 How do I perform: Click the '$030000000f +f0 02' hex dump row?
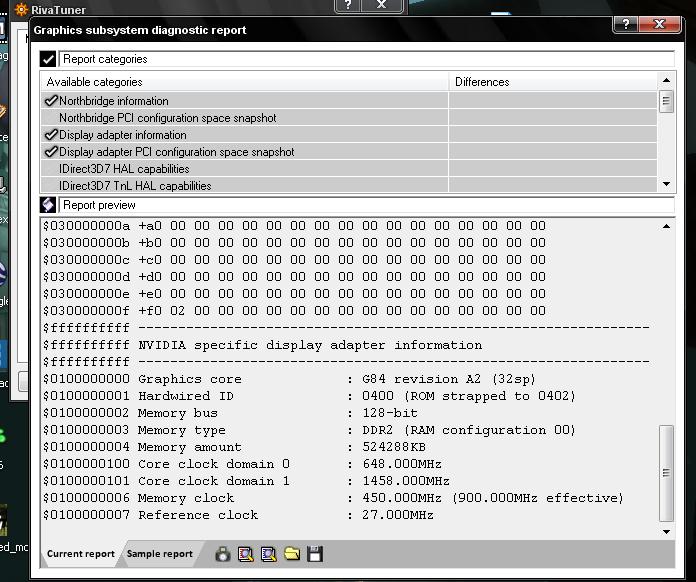[x=294, y=311]
